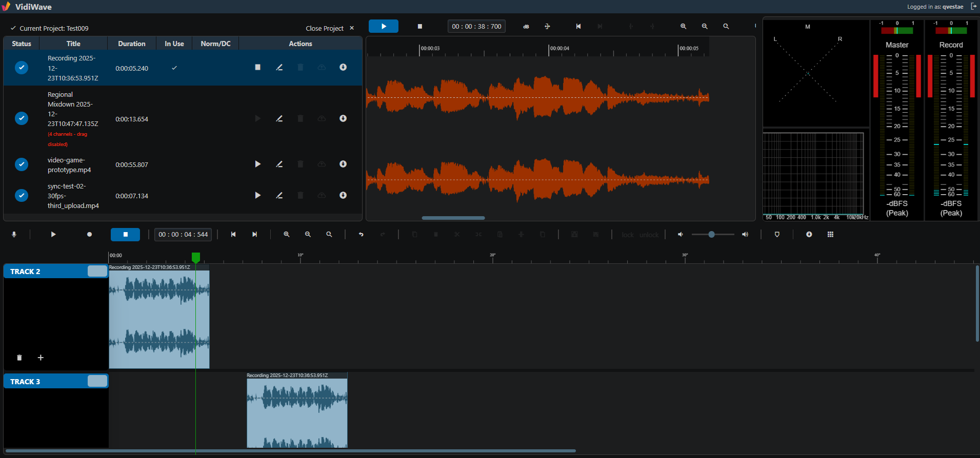Click the timeline timecode field 00:00:04:544
Viewport: 980px width, 458px height.
[183, 234]
